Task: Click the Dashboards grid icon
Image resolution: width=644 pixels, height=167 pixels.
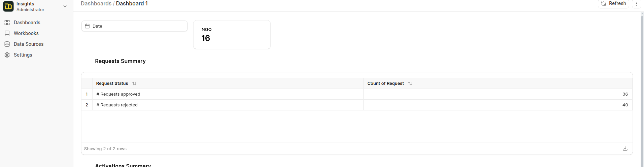Action: coord(7,23)
